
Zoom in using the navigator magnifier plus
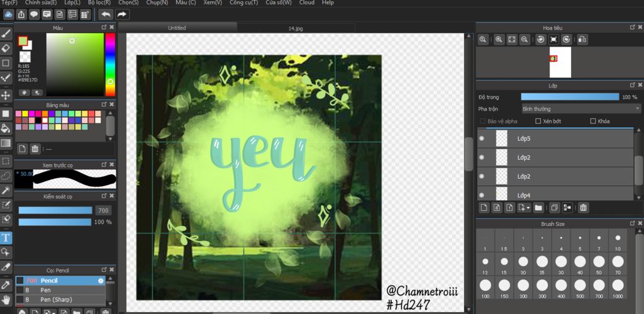tap(499, 40)
